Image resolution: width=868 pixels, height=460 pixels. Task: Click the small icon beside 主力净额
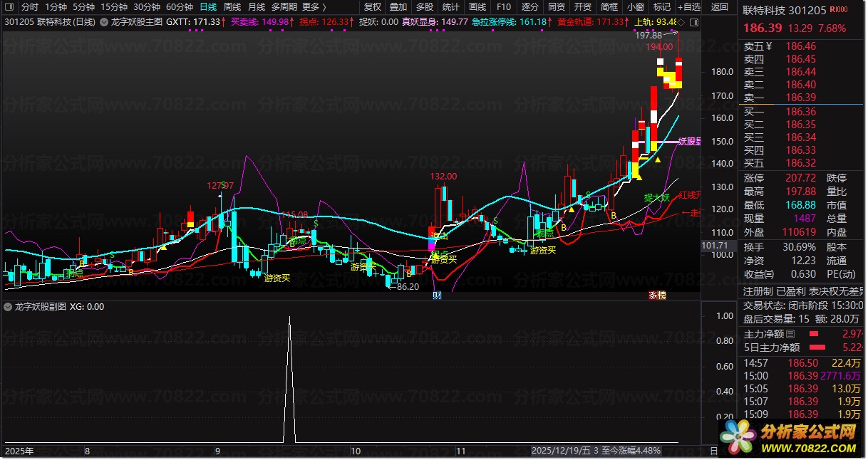[790, 333]
